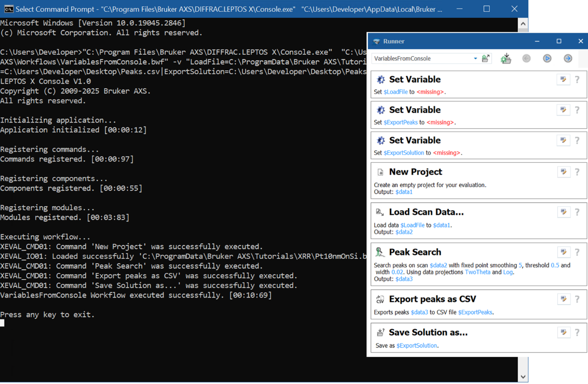Click the gear icon of the $LoadFile Set Variable

[380, 80]
